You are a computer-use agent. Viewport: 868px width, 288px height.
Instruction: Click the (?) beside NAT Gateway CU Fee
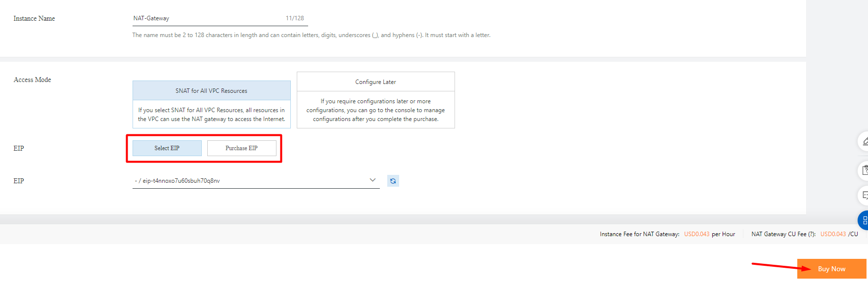coord(812,234)
